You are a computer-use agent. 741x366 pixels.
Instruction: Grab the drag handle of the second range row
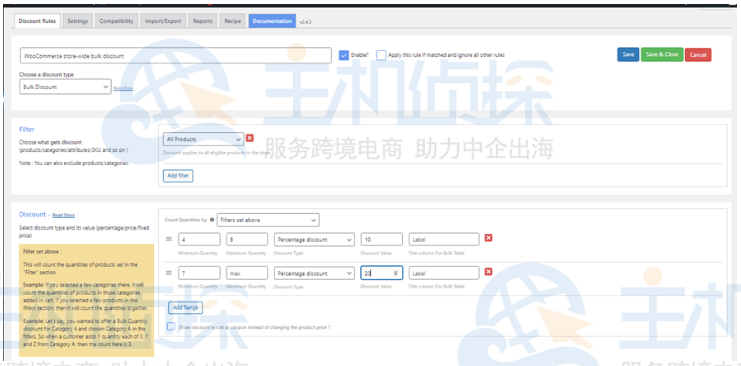pyautogui.click(x=169, y=273)
